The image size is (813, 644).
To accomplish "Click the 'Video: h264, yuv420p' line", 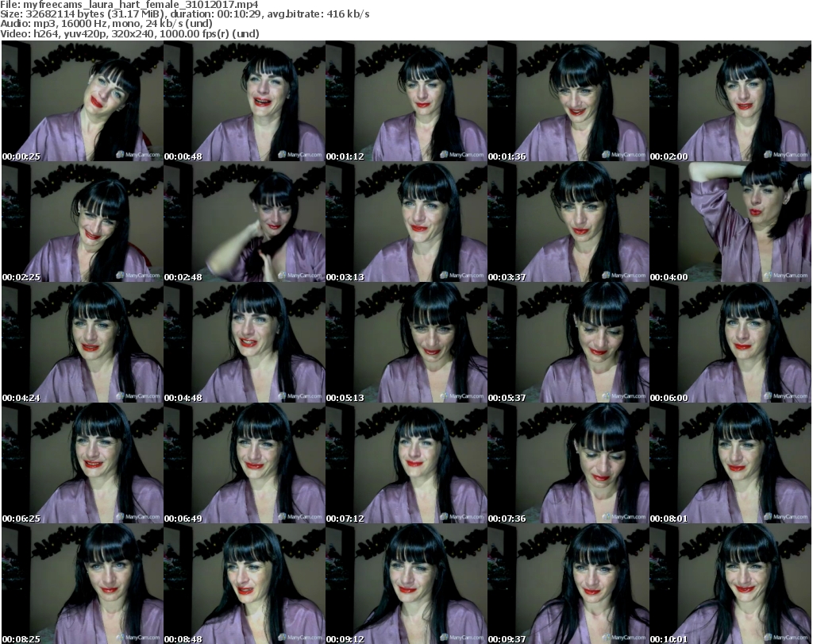I will (129, 33).
